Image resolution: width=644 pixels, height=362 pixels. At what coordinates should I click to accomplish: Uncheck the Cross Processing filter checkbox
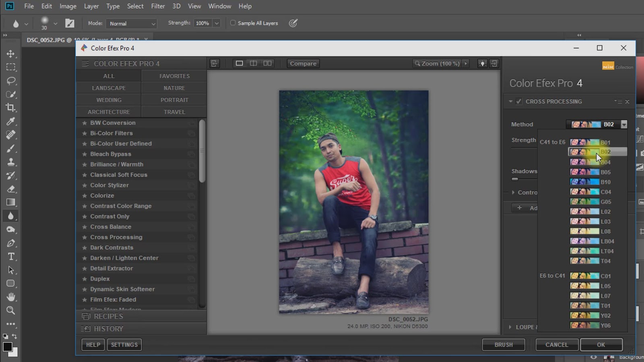tap(519, 101)
